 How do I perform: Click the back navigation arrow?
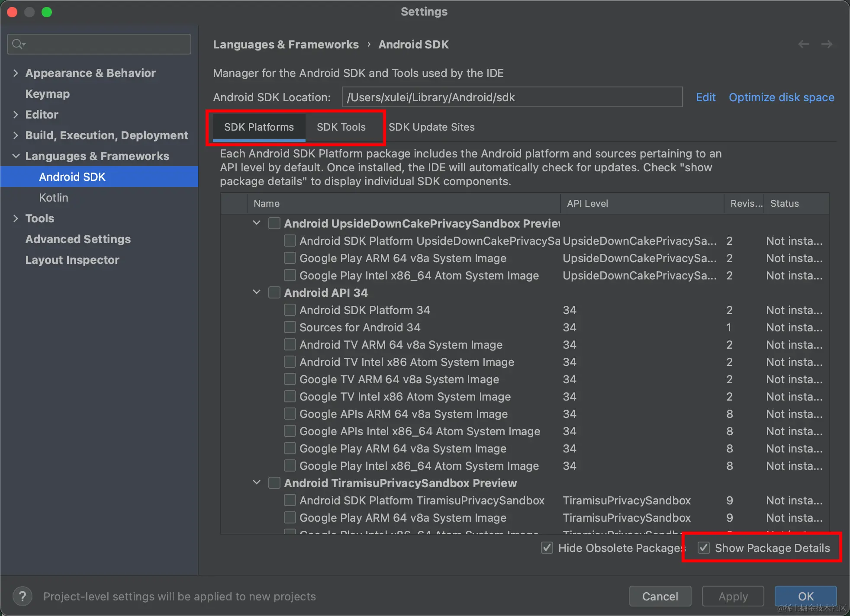pos(804,44)
